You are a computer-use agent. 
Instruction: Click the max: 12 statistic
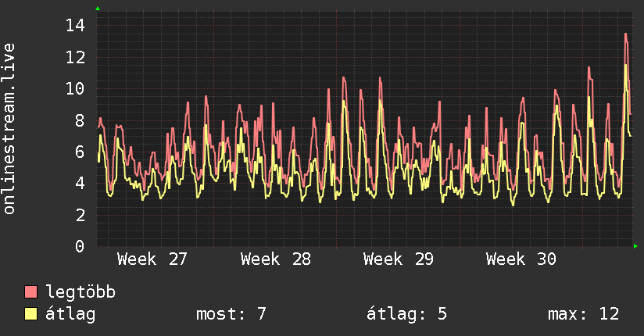tap(583, 314)
